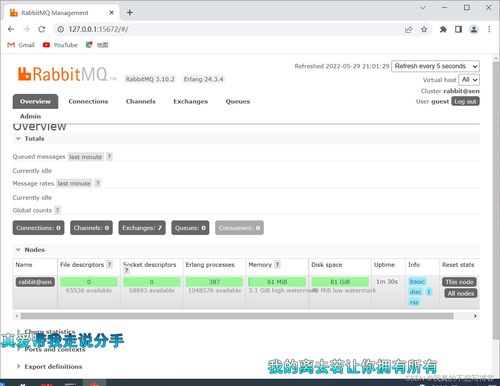Switch to the Connections tab

click(x=88, y=101)
